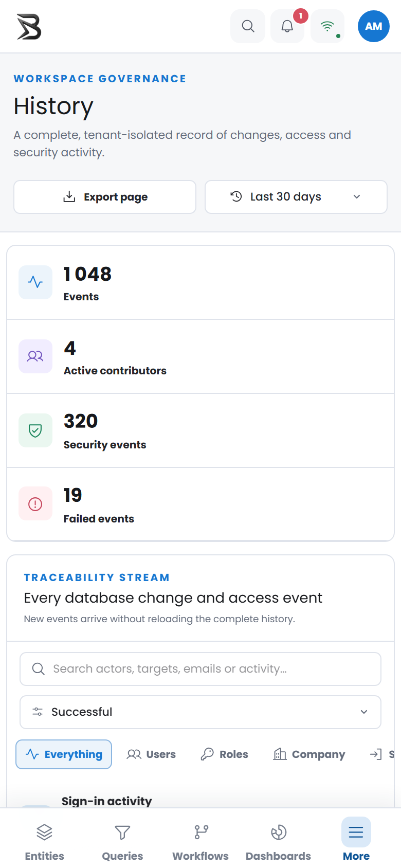Open Entities from bottom navigation
This screenshot has width=401, height=868.
[45, 842]
